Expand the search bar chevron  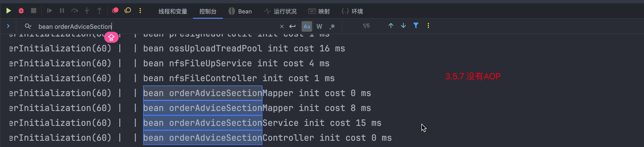pos(8,26)
